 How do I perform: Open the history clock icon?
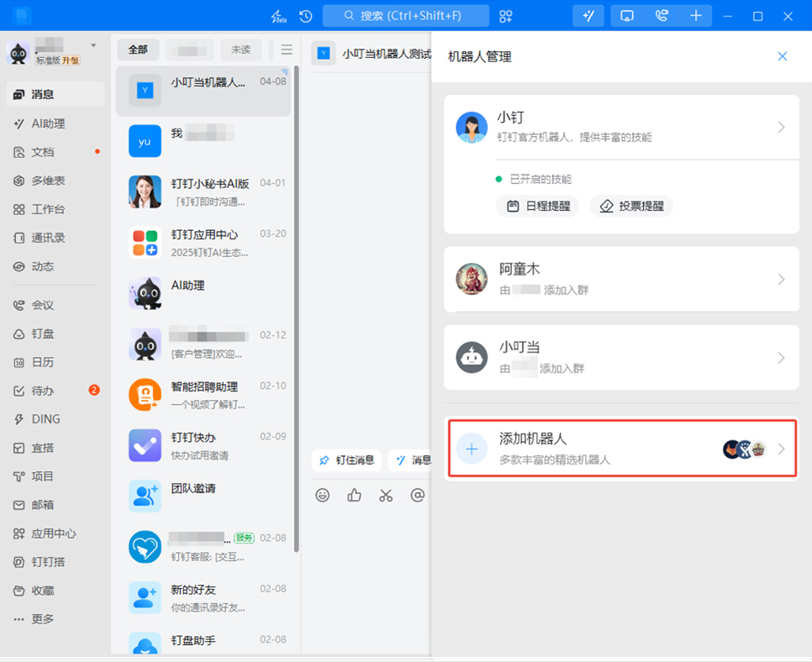tap(306, 16)
